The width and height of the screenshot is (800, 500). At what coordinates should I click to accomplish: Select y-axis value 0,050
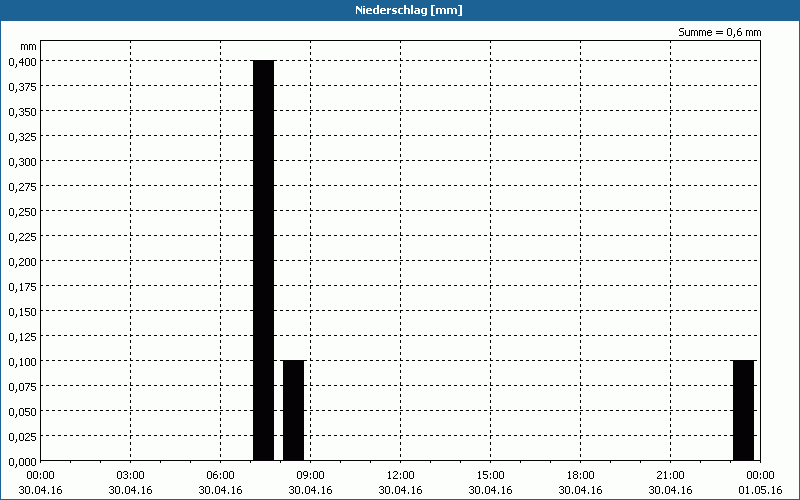[22, 412]
